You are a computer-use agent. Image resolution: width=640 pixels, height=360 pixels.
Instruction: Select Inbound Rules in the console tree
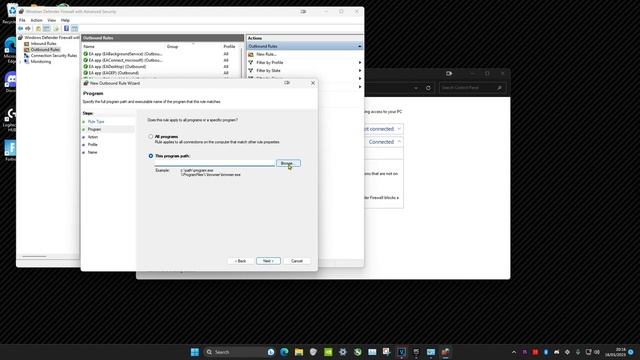pos(43,43)
